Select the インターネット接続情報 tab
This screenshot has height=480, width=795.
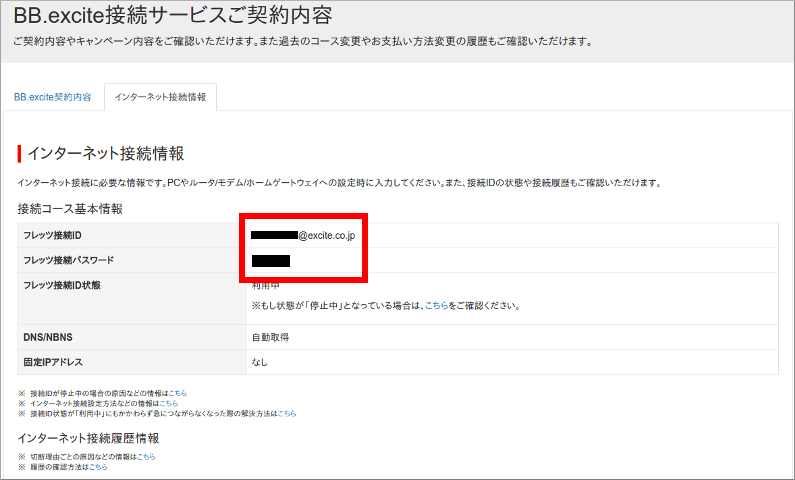[160, 97]
